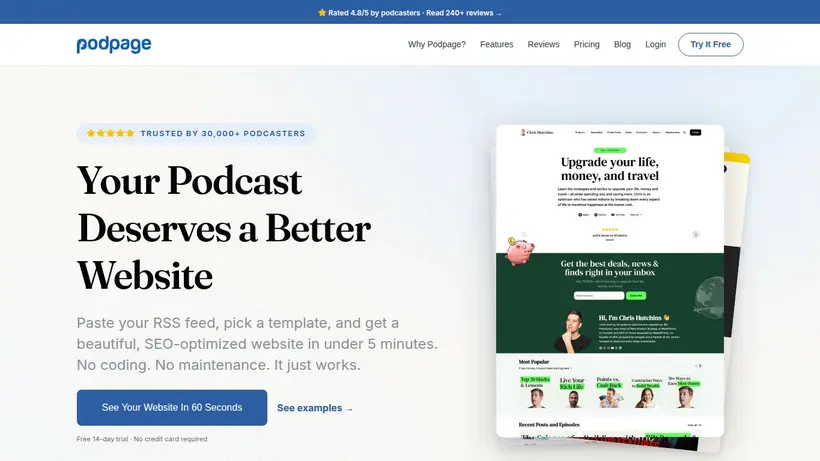The image size is (820, 461).
Task: Click the 'Hi, I'm Chris Hutchins' heading
Action: coord(634,318)
